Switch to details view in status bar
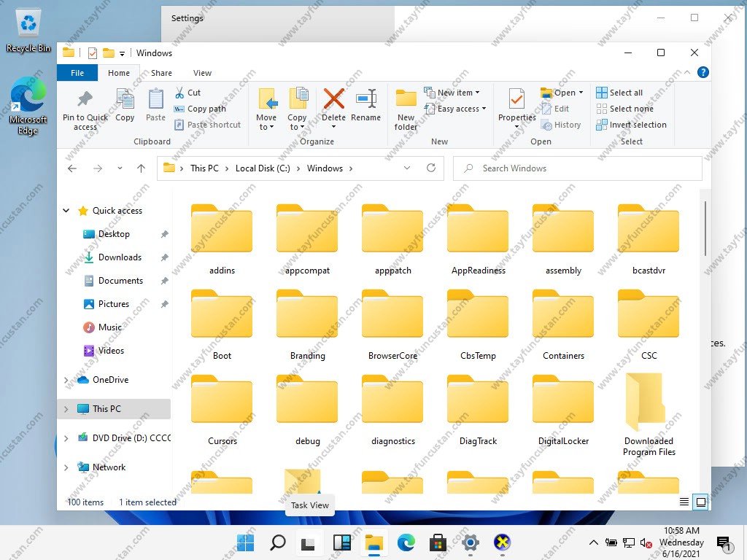Viewport: 747px width, 560px height. pos(684,502)
